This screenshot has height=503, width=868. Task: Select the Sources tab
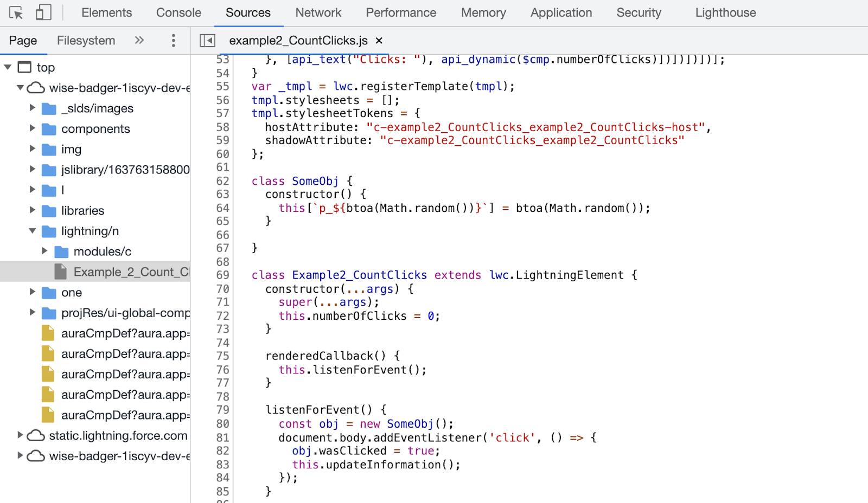[248, 12]
